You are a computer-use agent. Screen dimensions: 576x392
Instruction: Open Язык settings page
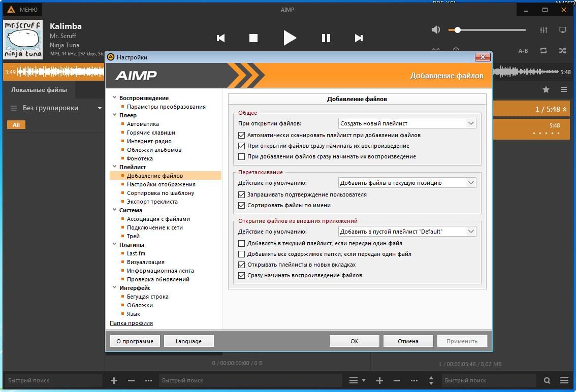(134, 314)
